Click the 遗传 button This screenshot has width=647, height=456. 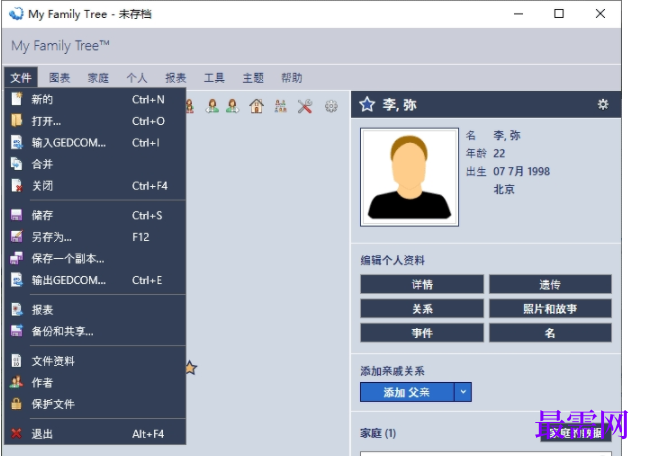click(550, 284)
